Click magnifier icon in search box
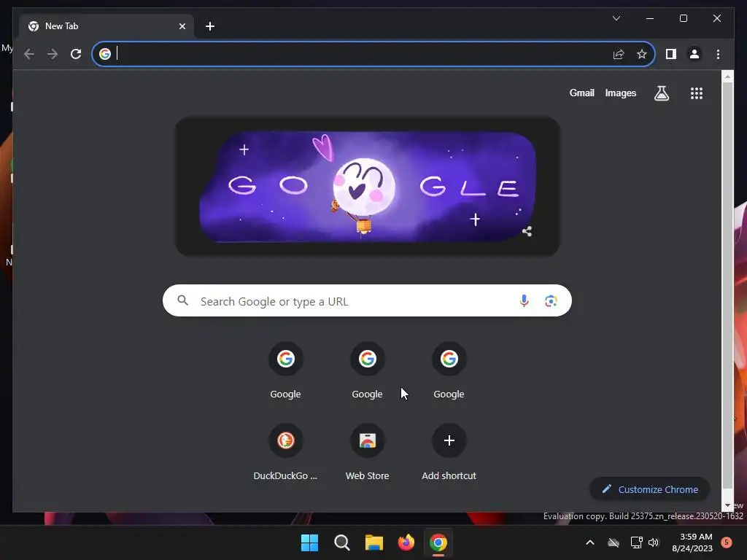This screenshot has height=560, width=747. pos(182,300)
